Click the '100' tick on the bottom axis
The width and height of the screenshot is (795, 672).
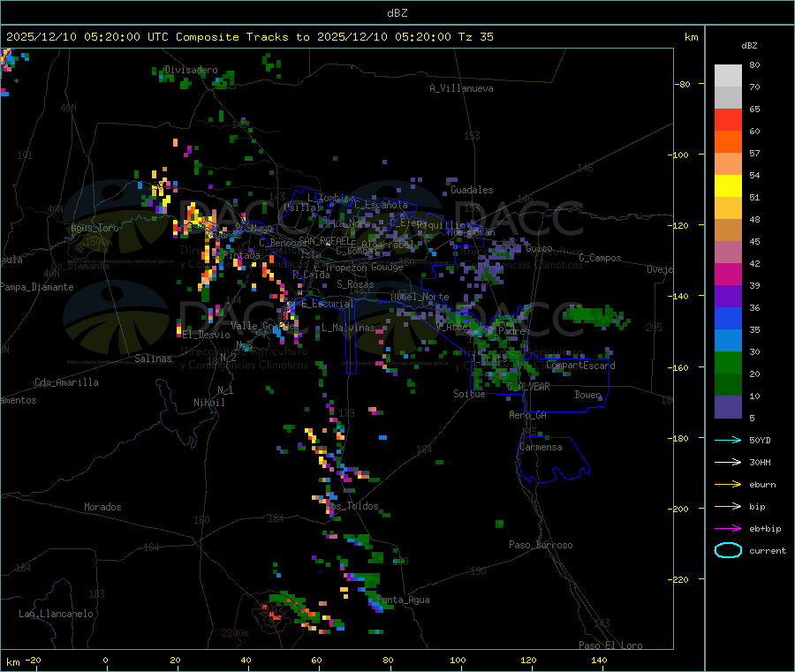(x=458, y=660)
